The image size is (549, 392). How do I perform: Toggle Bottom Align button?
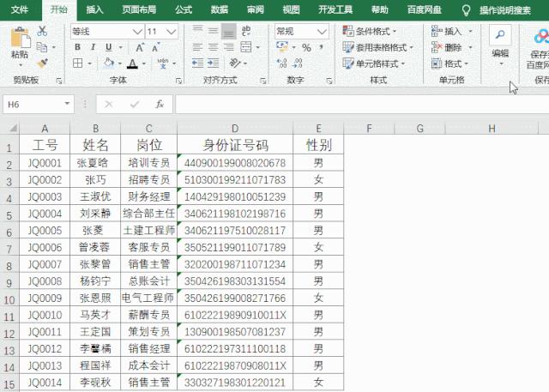click(228, 32)
